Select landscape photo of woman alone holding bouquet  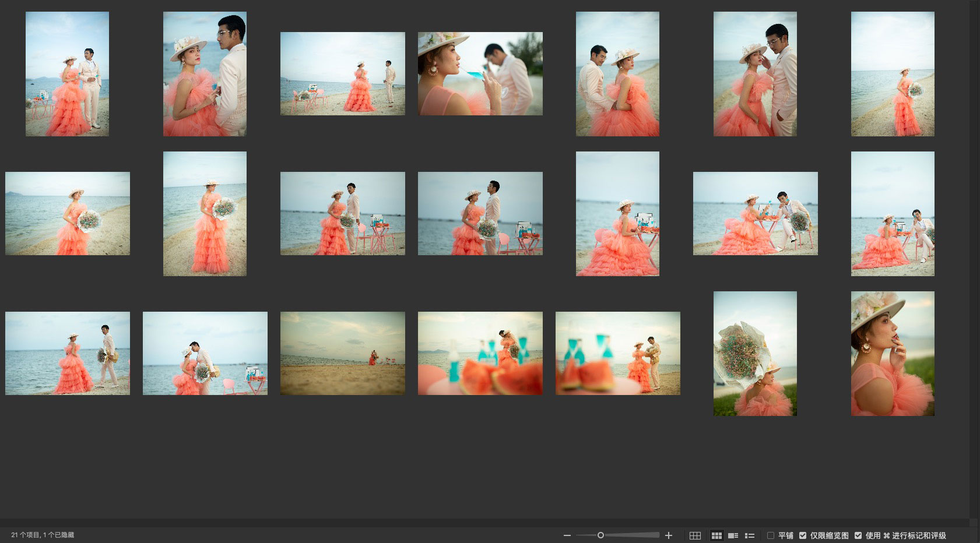pos(68,213)
